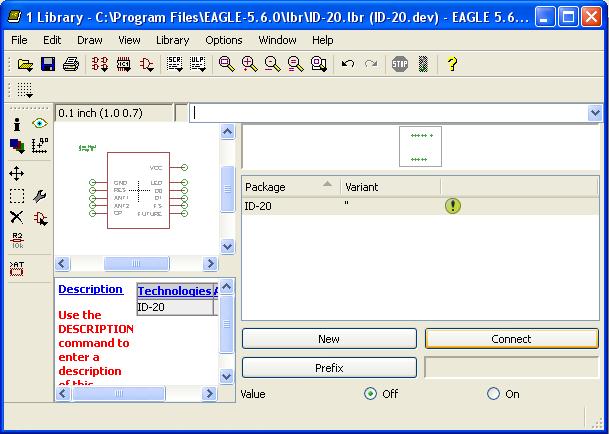Select the Delete X tool
Viewport: 609px width, 434px height.
tap(16, 217)
